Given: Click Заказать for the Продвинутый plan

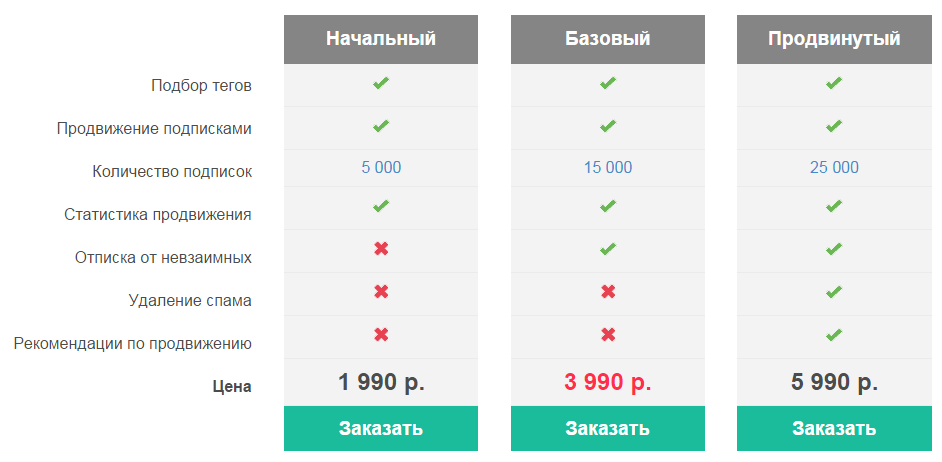Looking at the screenshot, I should pos(834,428).
